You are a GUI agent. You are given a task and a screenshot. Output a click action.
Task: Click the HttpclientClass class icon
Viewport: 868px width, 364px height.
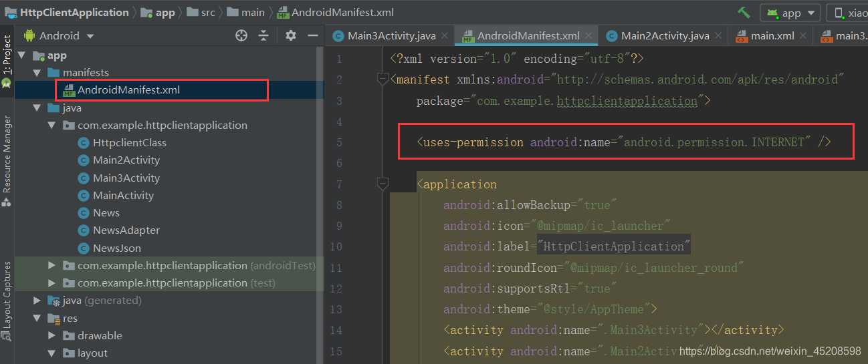(x=84, y=142)
